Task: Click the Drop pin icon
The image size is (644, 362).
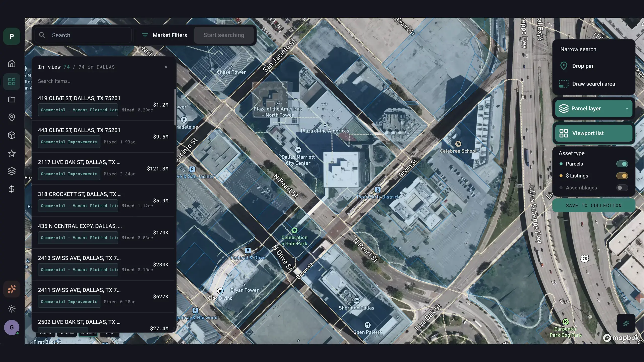Action: (x=564, y=66)
